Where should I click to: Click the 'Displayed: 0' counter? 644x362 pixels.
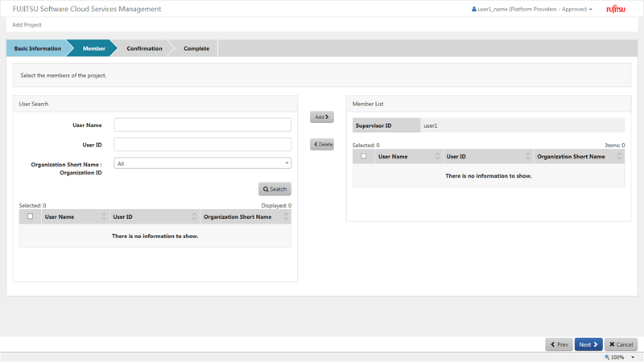coord(276,206)
